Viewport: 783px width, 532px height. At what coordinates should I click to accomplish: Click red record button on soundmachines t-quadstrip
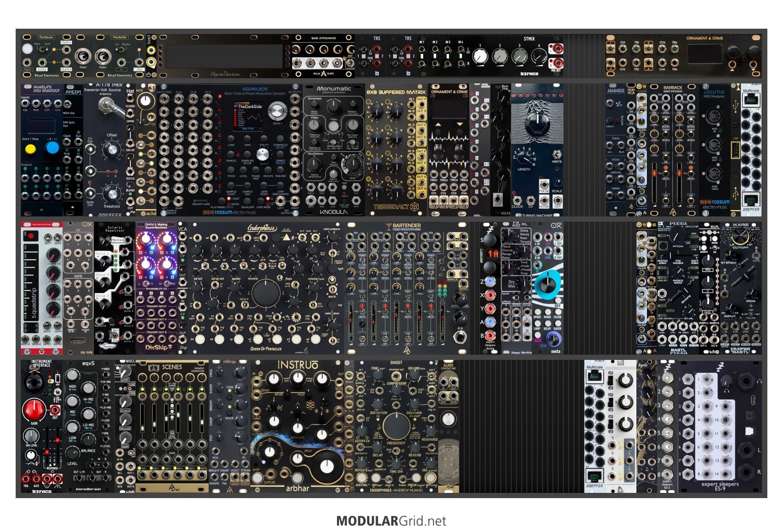coord(30,236)
